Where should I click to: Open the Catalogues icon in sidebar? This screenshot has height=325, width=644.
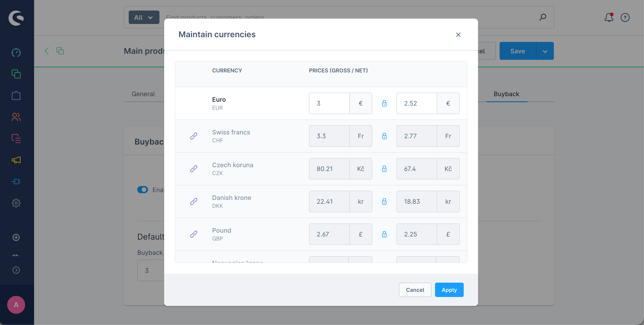tap(16, 74)
